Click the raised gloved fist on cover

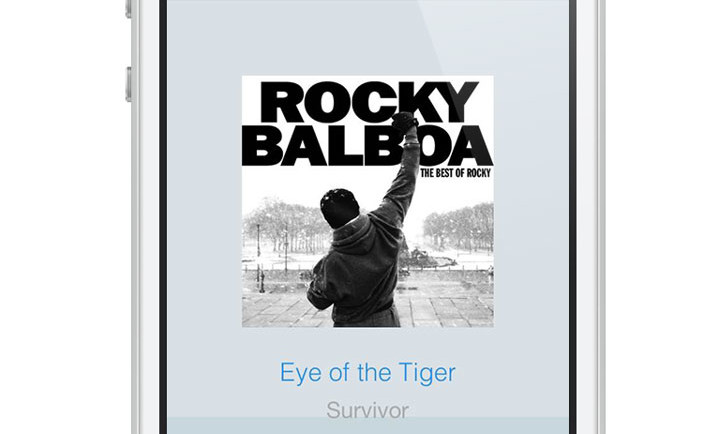point(404,121)
